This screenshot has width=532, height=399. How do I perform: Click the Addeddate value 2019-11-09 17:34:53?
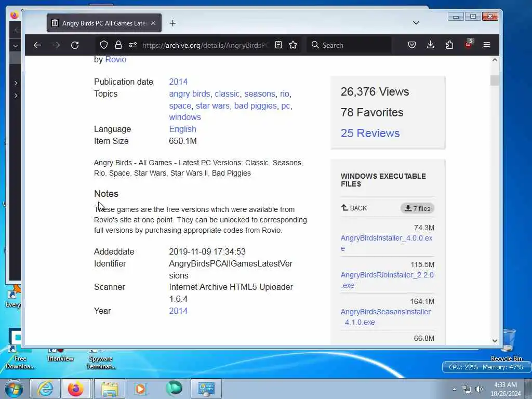(x=207, y=252)
